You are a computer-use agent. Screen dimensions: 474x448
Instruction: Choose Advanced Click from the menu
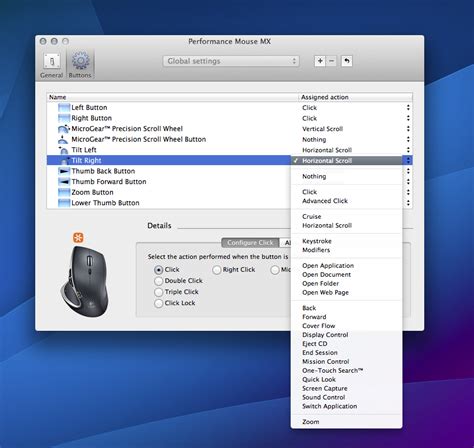347,201
